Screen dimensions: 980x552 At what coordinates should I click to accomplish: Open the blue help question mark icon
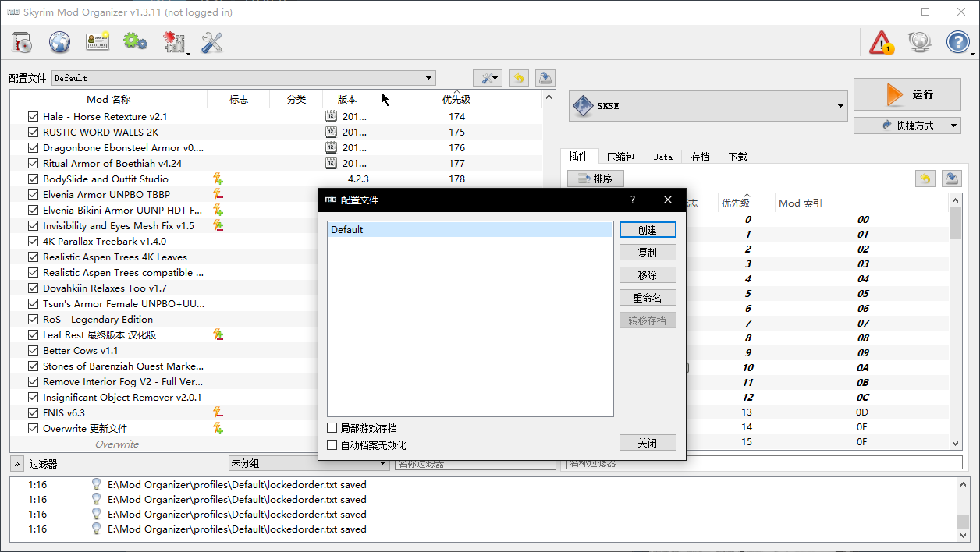[x=957, y=42]
